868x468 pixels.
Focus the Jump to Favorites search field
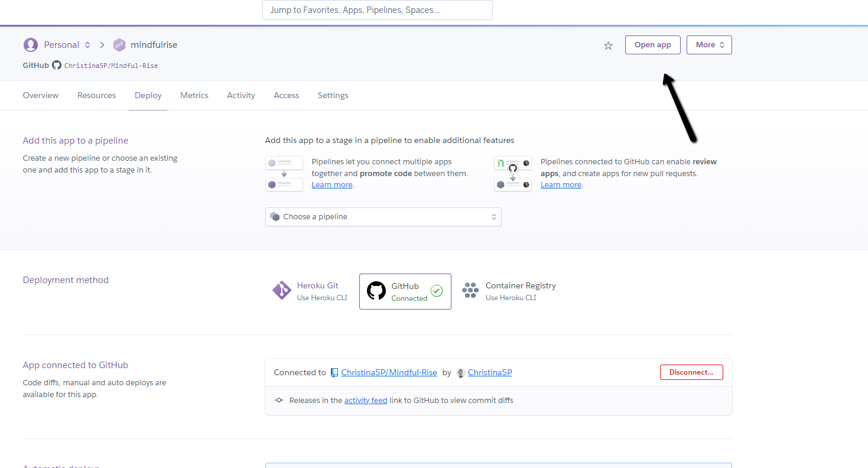pyautogui.click(x=378, y=10)
